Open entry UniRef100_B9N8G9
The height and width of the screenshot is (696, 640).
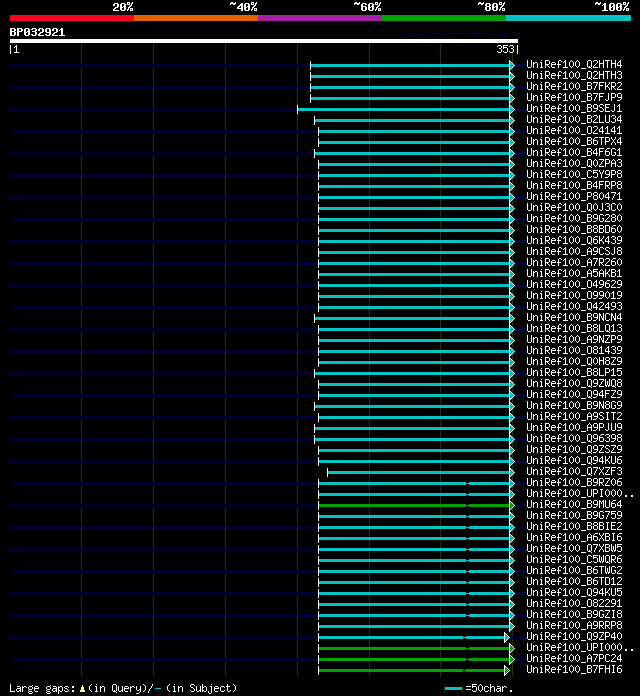tap(574, 406)
